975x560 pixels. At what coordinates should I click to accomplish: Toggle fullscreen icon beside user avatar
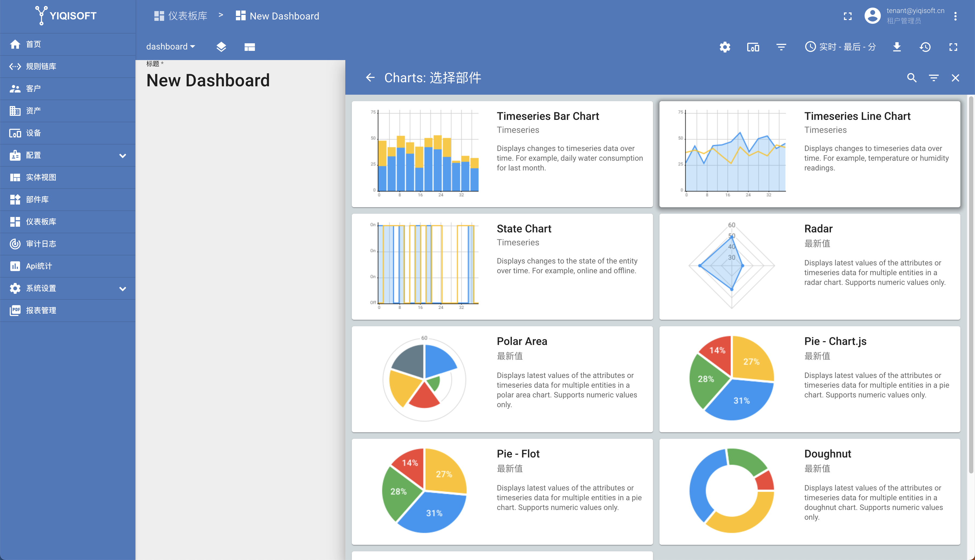(x=848, y=16)
